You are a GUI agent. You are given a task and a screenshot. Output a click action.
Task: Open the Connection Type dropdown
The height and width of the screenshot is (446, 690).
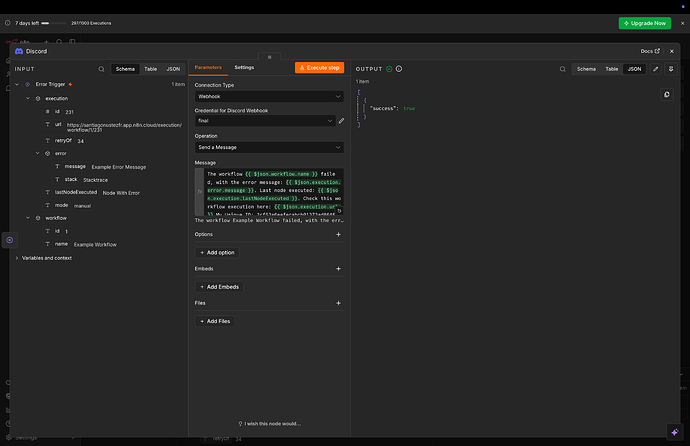pyautogui.click(x=269, y=96)
